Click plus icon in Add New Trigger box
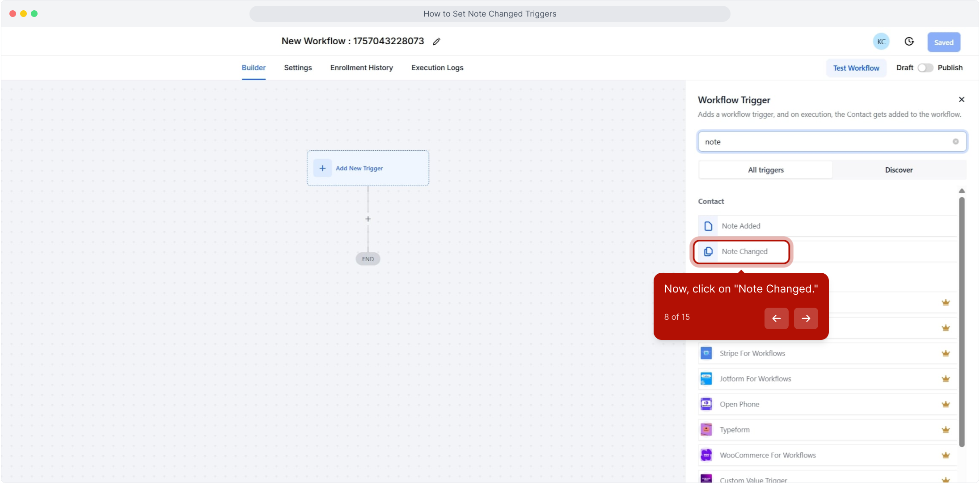 tap(322, 168)
